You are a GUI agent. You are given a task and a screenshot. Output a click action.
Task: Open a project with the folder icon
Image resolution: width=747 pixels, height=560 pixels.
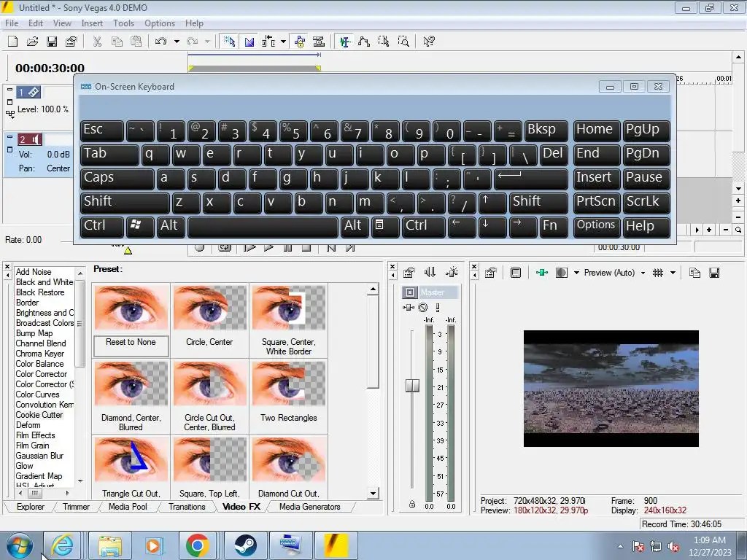pyautogui.click(x=32, y=42)
